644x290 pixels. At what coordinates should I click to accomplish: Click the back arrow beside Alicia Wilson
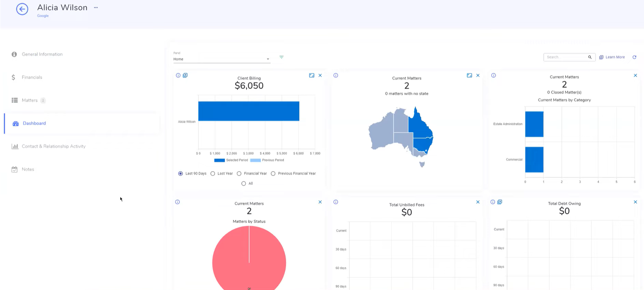click(22, 9)
